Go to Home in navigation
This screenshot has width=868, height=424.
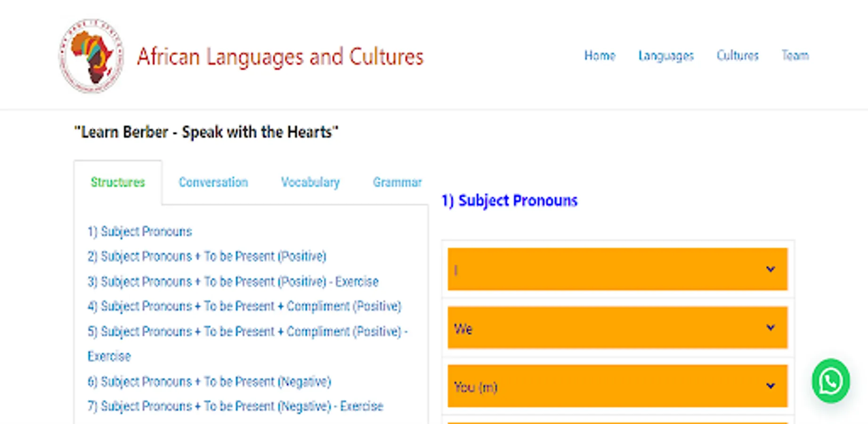(600, 56)
